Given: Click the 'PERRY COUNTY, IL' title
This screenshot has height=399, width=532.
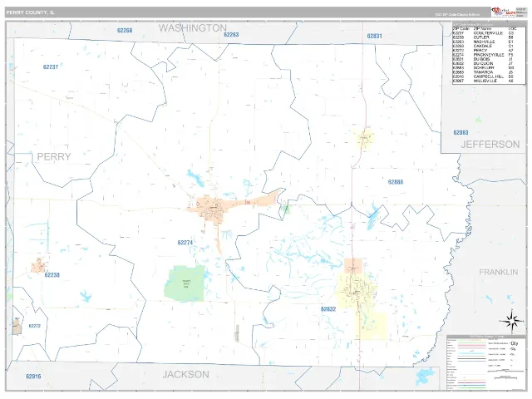Looking at the screenshot, I should [x=30, y=12].
